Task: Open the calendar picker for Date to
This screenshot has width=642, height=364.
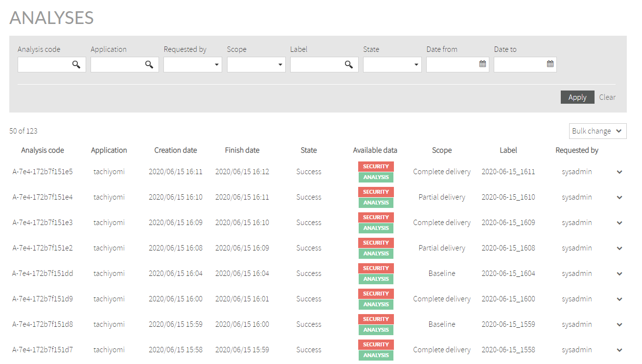Action: [550, 64]
